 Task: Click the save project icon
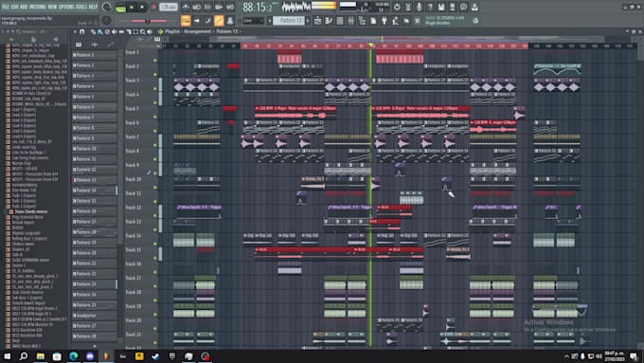pos(441,7)
